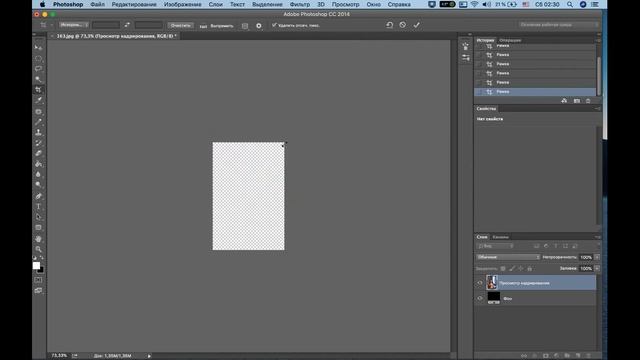
Task: Open the crop settings gear
Action: pos(259,26)
